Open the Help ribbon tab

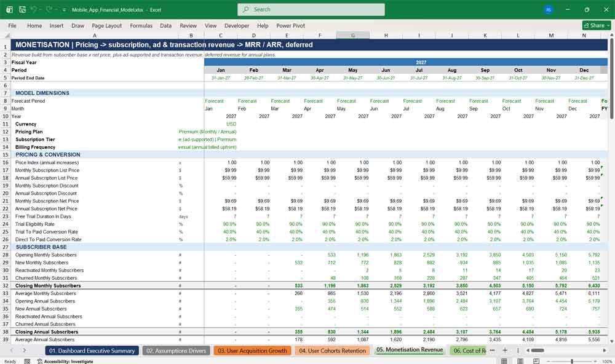click(x=263, y=25)
